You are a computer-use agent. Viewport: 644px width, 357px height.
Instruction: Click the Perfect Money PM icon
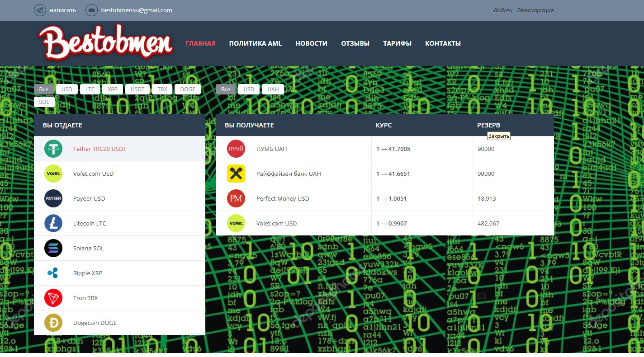[236, 198]
